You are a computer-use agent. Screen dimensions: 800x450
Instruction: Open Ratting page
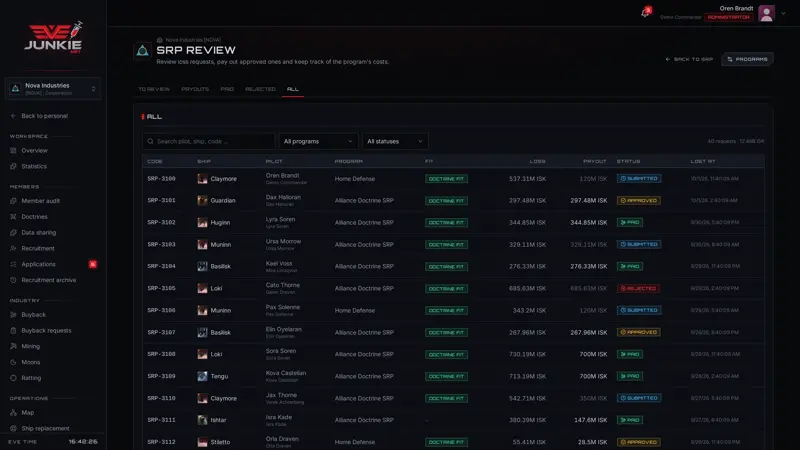click(x=31, y=378)
